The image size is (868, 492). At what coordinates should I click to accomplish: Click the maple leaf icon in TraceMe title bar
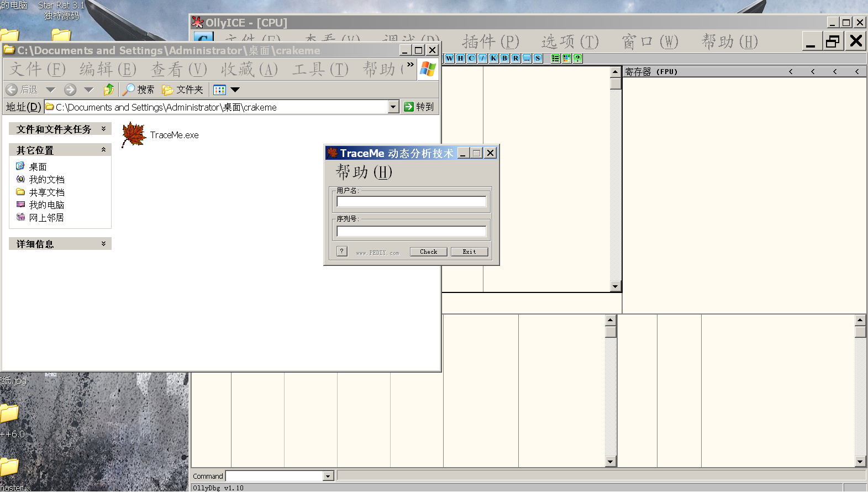333,153
